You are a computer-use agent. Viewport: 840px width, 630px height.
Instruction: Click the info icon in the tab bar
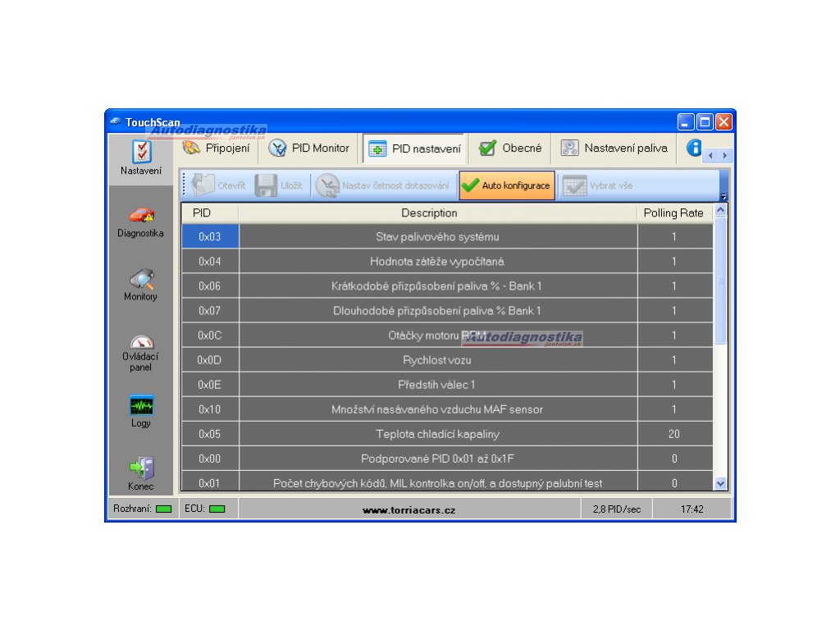click(x=694, y=148)
